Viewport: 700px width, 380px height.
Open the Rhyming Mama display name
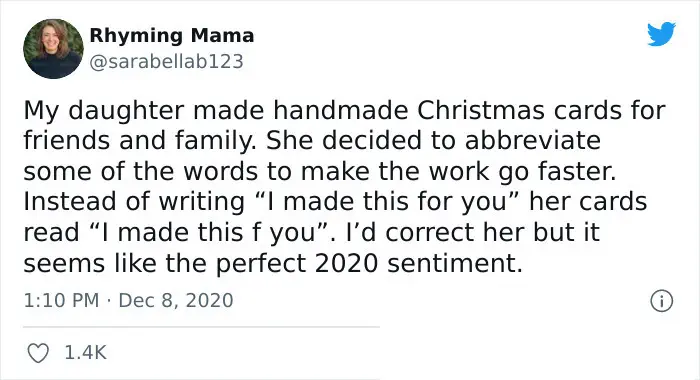coord(172,35)
